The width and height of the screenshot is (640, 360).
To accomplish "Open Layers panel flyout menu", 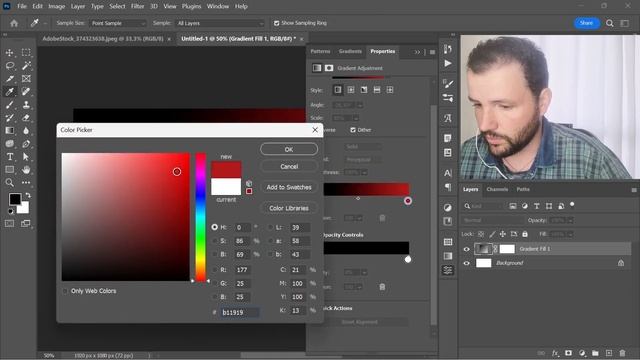I will 633,190.
